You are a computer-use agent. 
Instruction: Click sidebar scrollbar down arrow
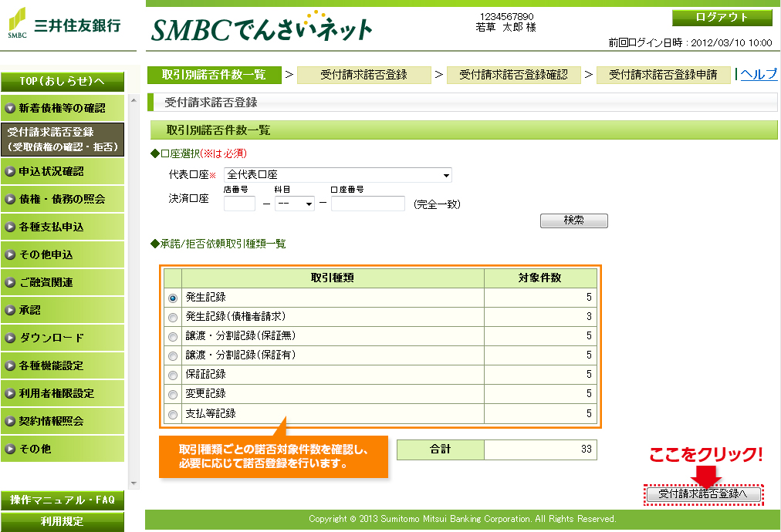(x=134, y=483)
